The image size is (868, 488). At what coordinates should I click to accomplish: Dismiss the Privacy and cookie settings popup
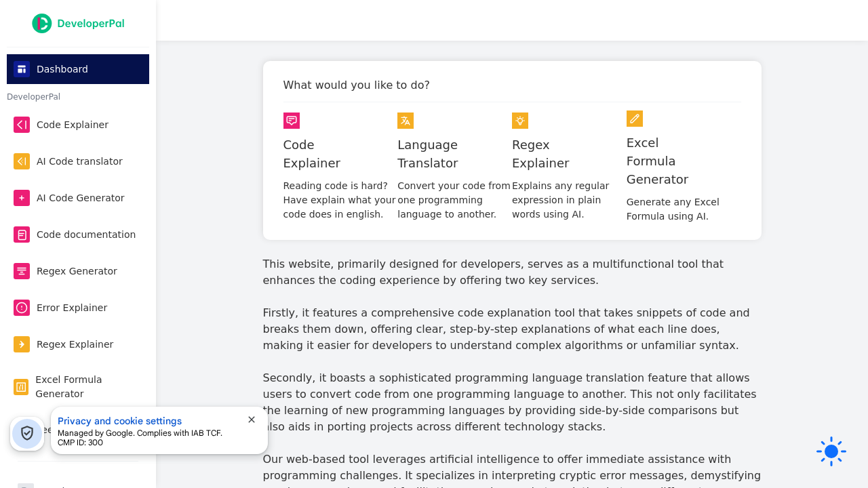click(252, 420)
